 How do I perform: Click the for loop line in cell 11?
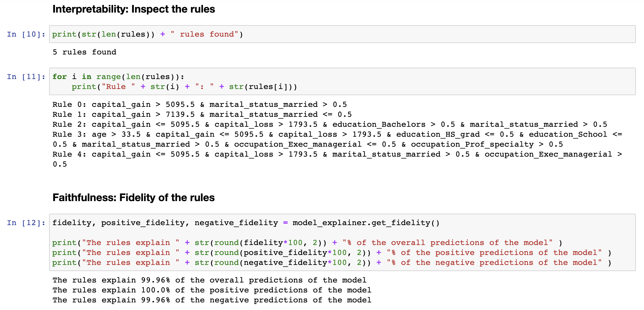tap(118, 77)
